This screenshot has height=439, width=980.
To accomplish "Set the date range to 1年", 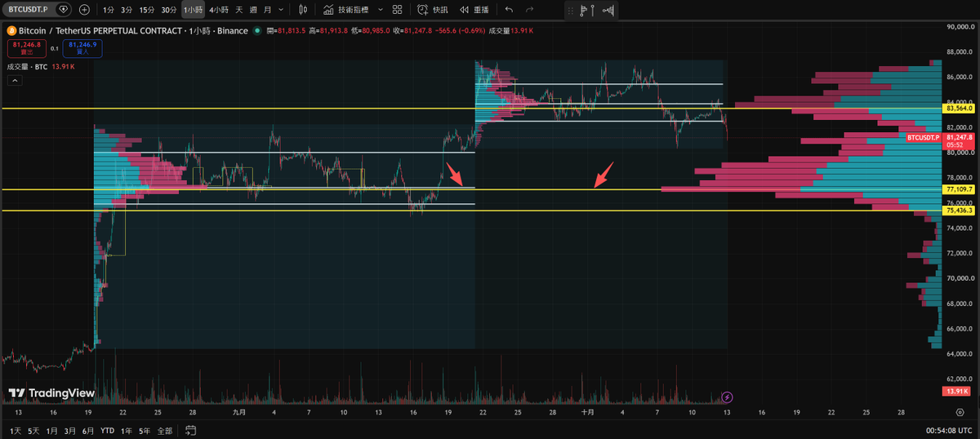I will click(127, 430).
